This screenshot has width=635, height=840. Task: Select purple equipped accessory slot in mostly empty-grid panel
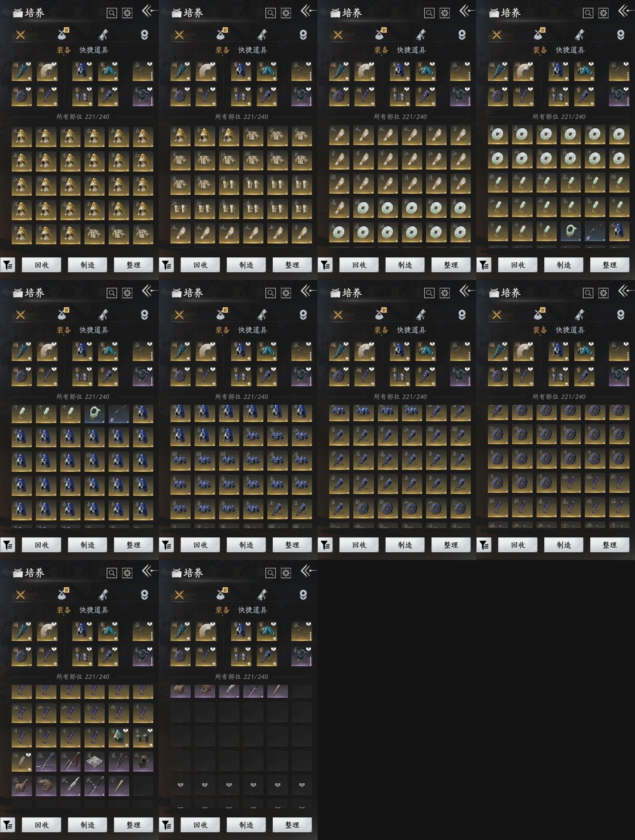302,656
